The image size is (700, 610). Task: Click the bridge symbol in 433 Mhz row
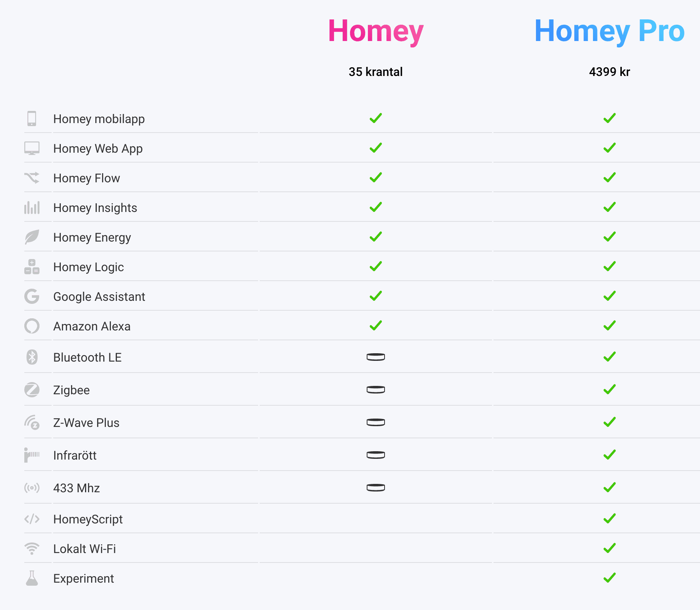(376, 488)
